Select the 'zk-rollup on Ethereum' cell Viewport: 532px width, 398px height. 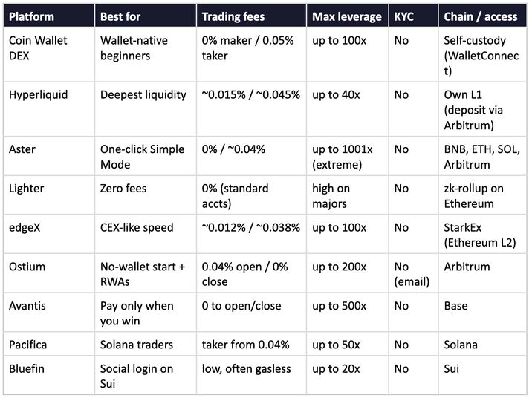[482, 195]
